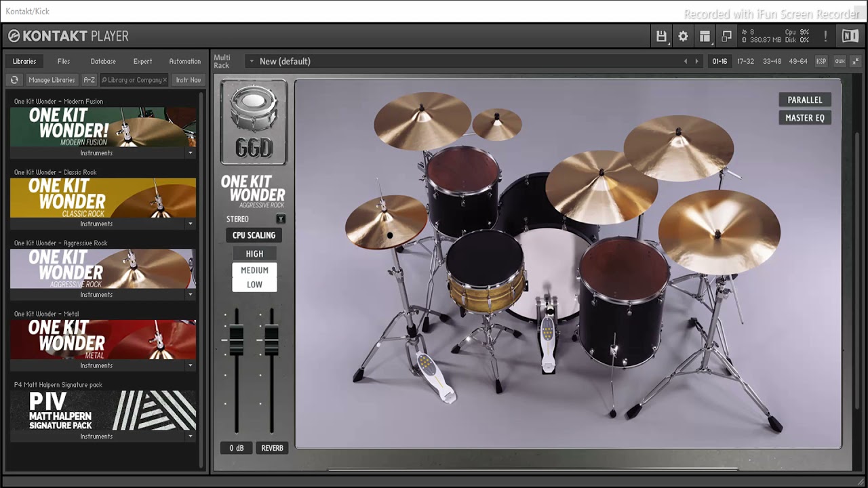Switch to the Expert tab

tap(142, 61)
